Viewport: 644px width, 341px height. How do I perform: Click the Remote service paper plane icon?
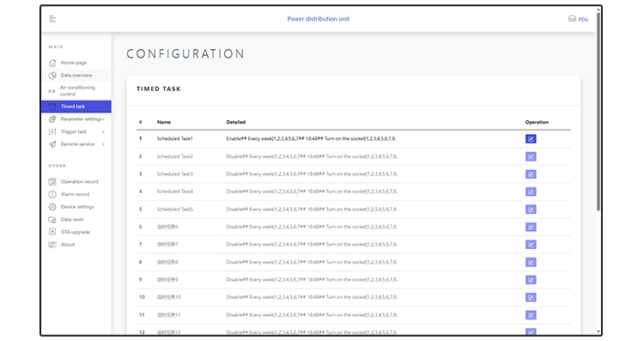(52, 144)
